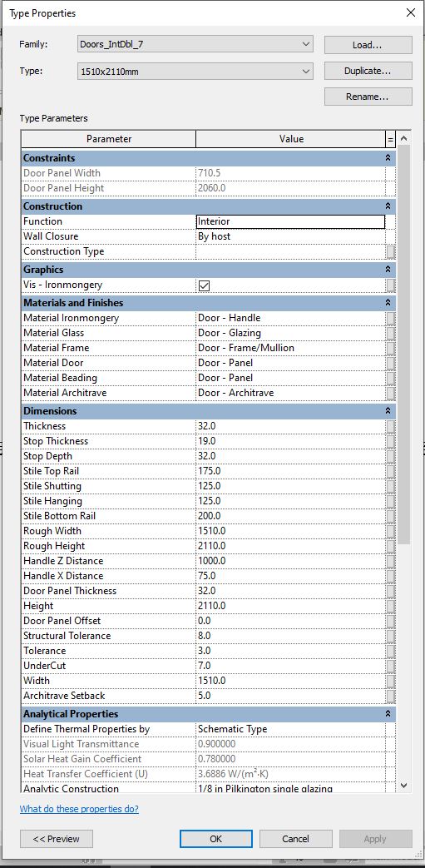Click the Structural Tolerance value 8.0
Image resolution: width=425 pixels, height=868 pixels.
click(x=290, y=636)
